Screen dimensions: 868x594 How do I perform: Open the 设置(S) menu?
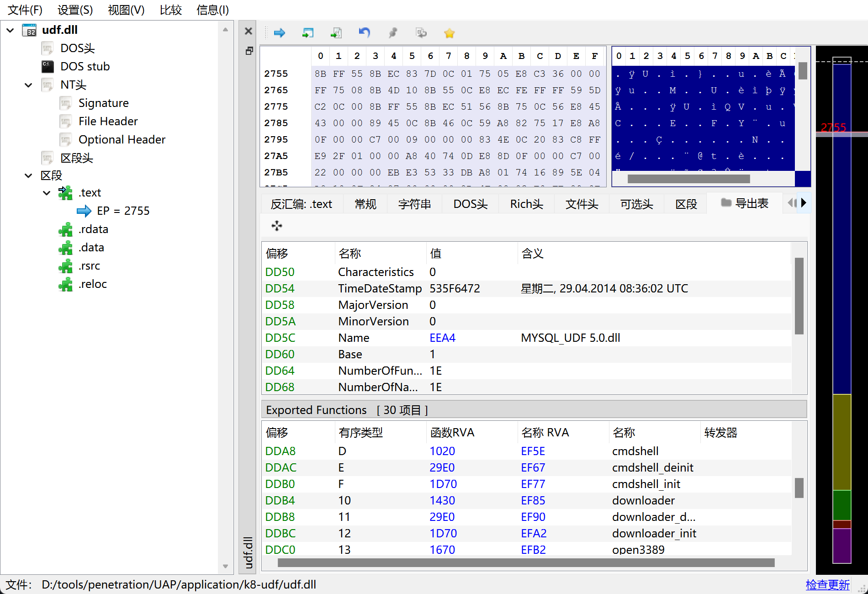(x=75, y=10)
